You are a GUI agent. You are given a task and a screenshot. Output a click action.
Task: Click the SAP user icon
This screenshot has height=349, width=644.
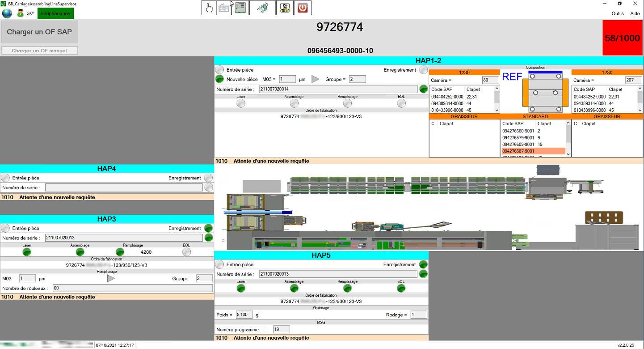point(21,13)
